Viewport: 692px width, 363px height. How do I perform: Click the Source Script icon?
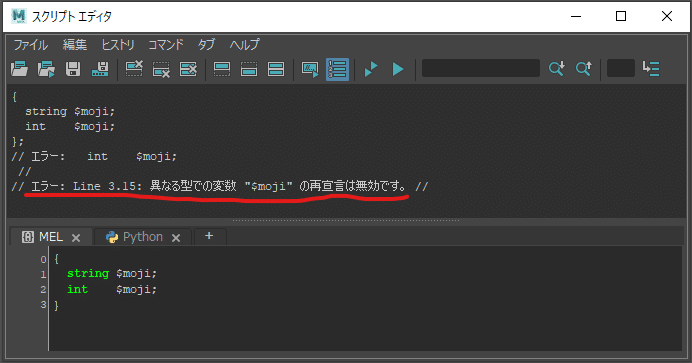tap(46, 69)
